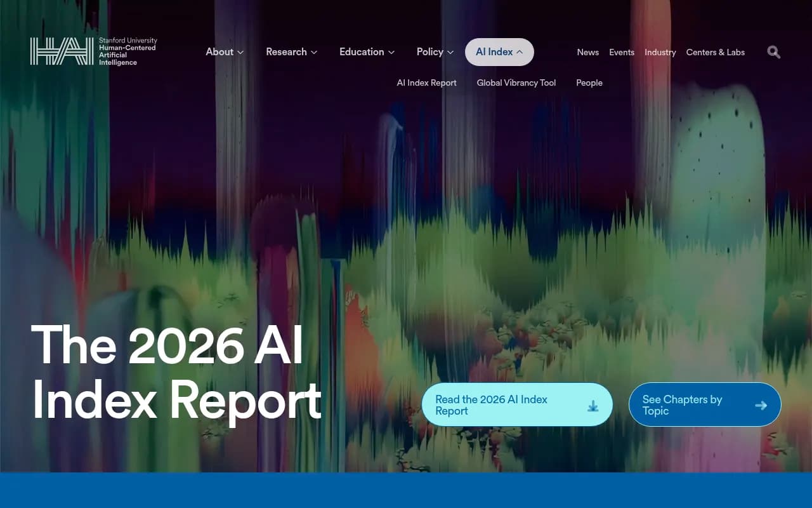812x508 pixels.
Task: Open the Industry link
Action: coord(660,52)
